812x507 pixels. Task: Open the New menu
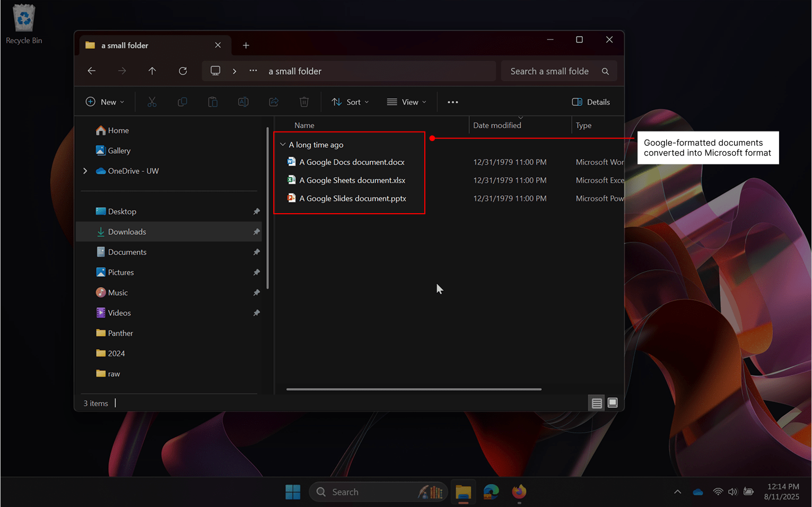click(104, 101)
